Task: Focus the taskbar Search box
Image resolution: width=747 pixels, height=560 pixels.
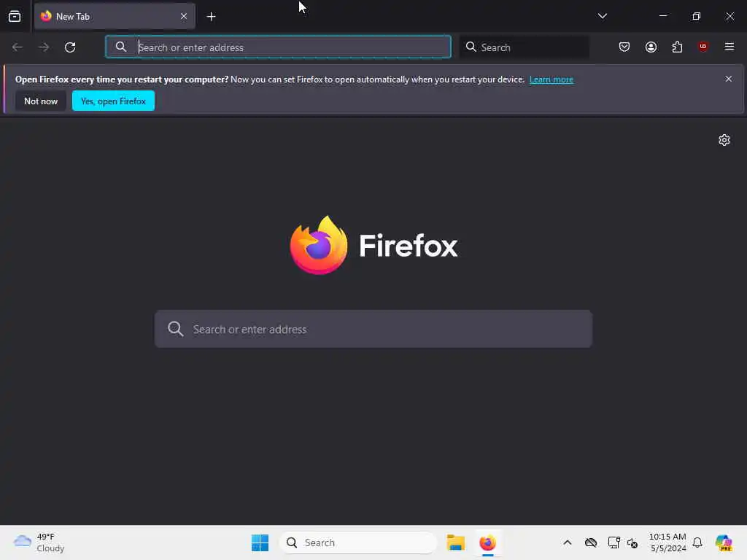Action: coord(358,542)
